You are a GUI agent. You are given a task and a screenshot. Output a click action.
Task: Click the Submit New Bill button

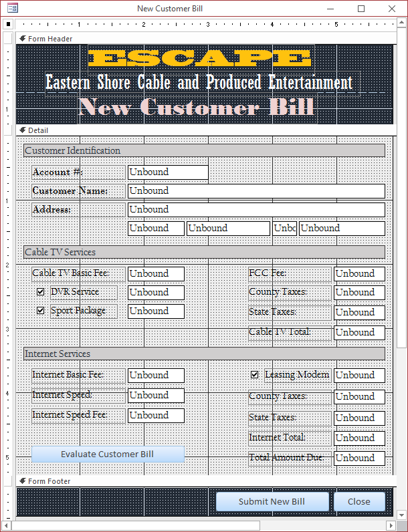(272, 501)
